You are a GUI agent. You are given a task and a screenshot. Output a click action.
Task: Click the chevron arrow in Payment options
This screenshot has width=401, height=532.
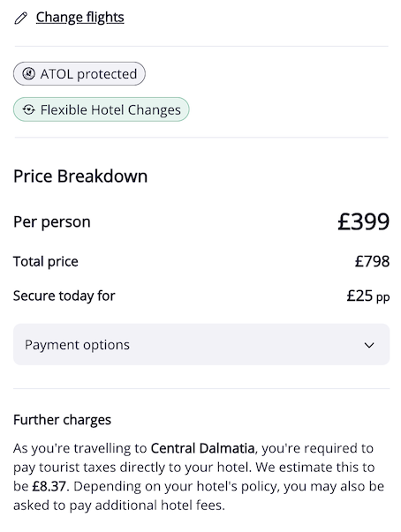(369, 345)
